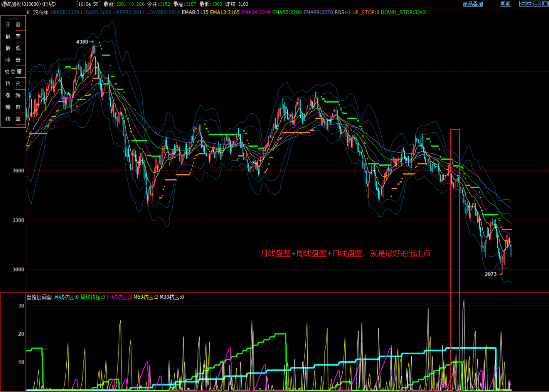The width and height of the screenshot is (549, 392).
Task: Click the maximize chart window icon
Action: (x=545, y=4)
